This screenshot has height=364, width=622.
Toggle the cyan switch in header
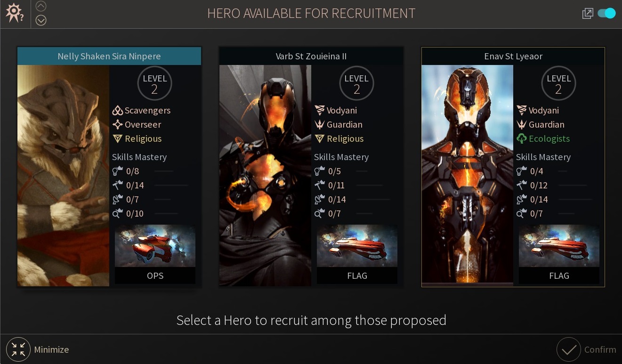click(606, 13)
